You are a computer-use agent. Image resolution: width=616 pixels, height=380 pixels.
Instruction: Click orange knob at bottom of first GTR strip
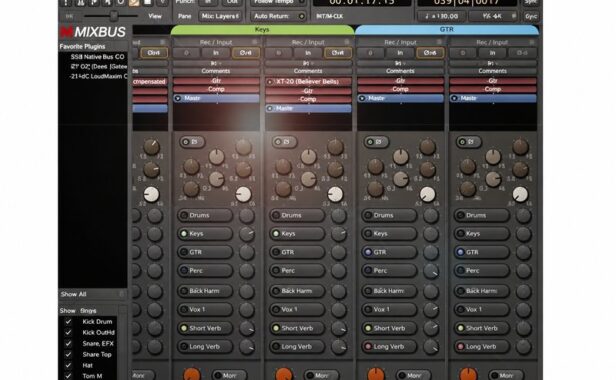pyautogui.click(x=376, y=374)
